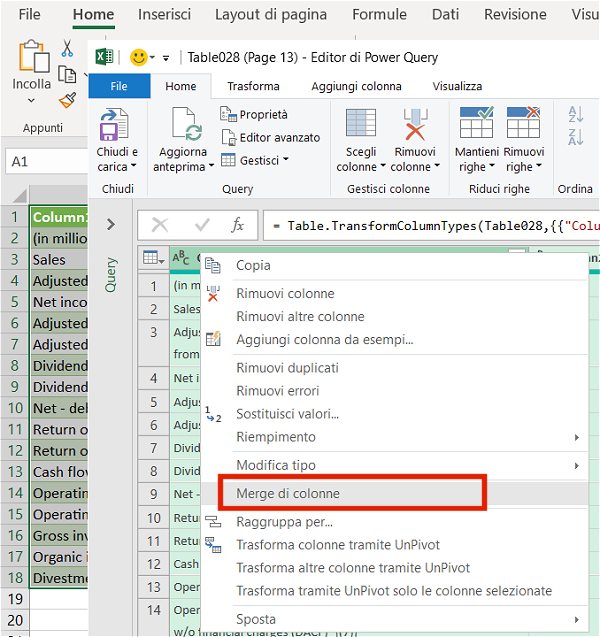The width and height of the screenshot is (600, 637).
Task: Open the Riempimento submenu
Action: 395,437
